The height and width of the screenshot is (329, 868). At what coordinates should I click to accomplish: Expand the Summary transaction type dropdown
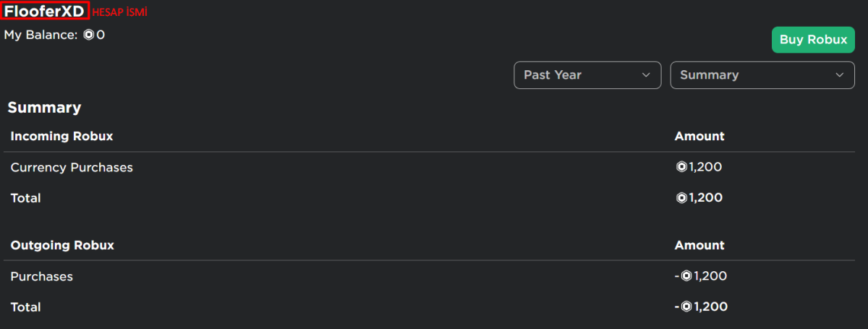[758, 75]
